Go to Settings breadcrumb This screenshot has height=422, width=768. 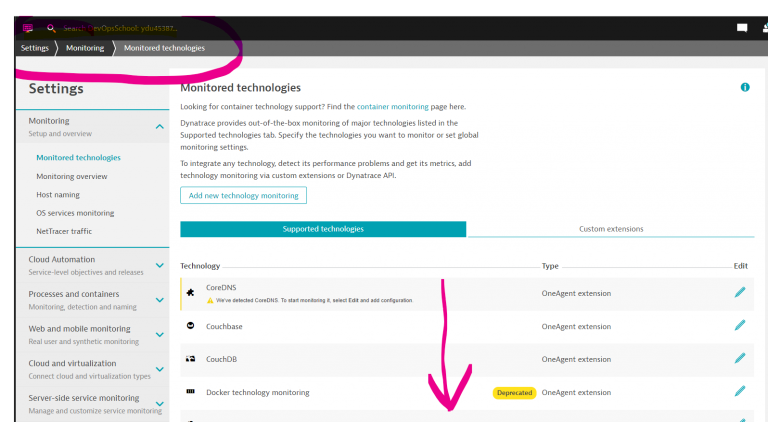coord(35,48)
